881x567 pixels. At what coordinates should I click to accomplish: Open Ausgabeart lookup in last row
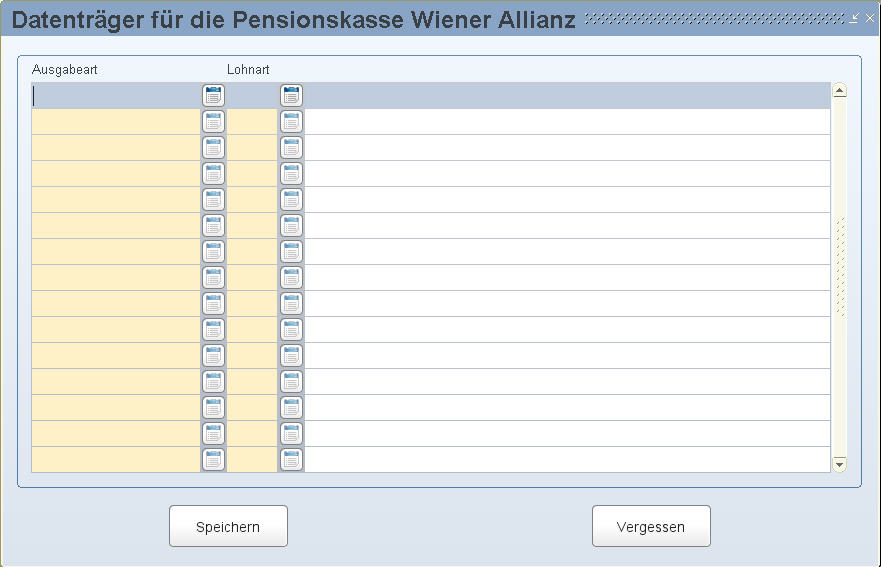coord(213,460)
